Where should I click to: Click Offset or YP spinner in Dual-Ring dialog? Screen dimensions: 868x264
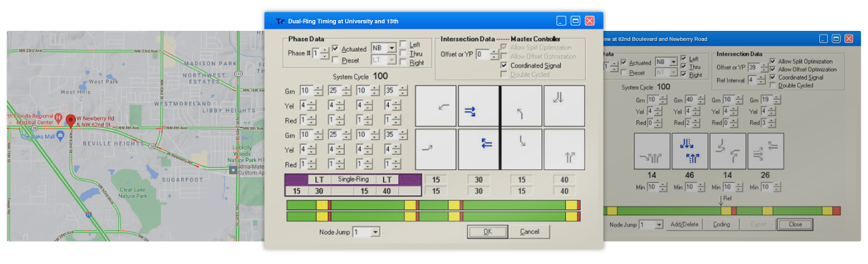[x=494, y=55]
